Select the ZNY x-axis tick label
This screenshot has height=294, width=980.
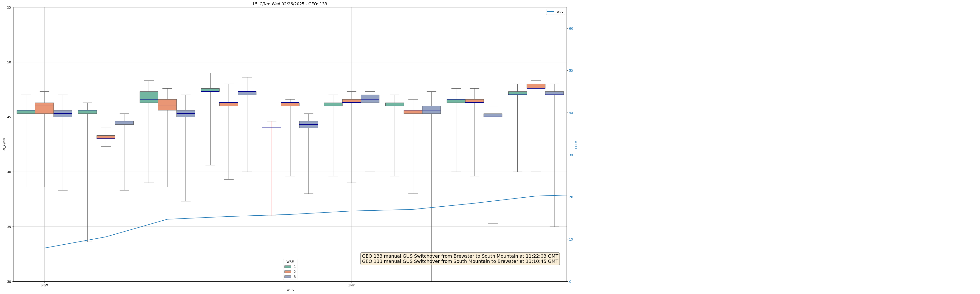tap(352, 285)
